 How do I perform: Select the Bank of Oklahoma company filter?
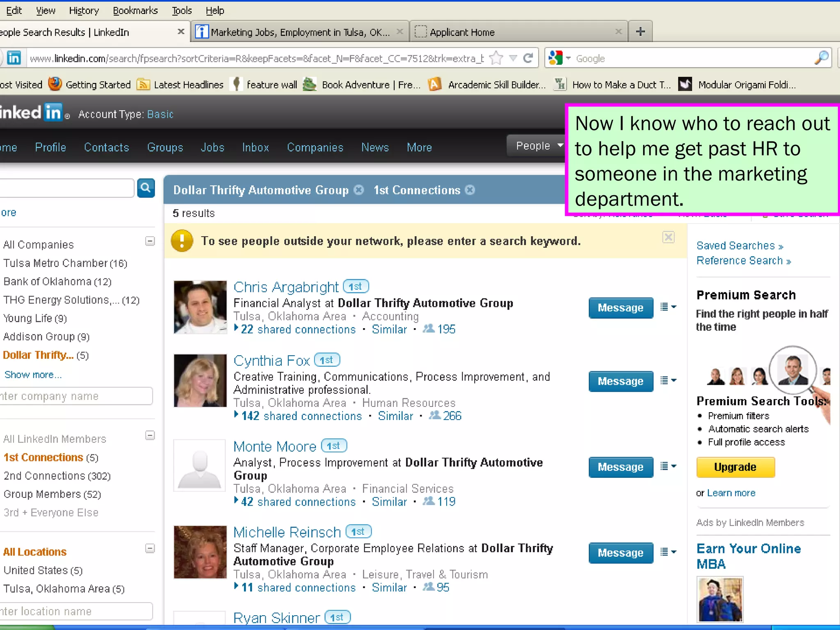[57, 282]
